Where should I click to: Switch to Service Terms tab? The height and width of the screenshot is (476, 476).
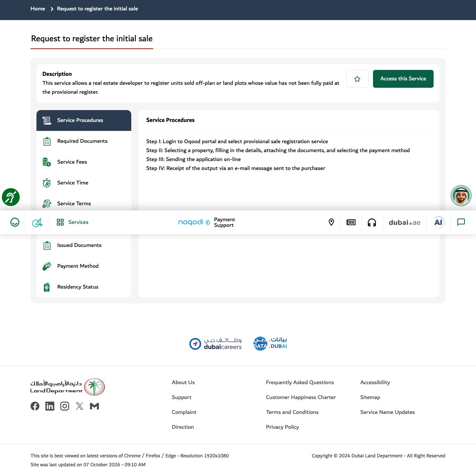pos(84,203)
